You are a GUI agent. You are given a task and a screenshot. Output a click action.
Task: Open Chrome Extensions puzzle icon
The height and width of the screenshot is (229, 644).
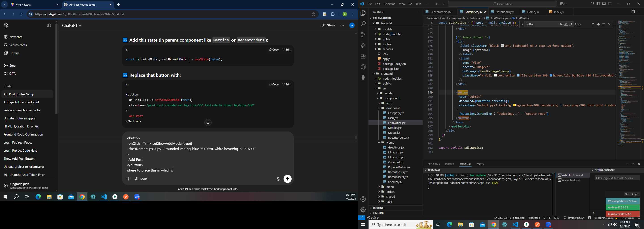click(333, 14)
